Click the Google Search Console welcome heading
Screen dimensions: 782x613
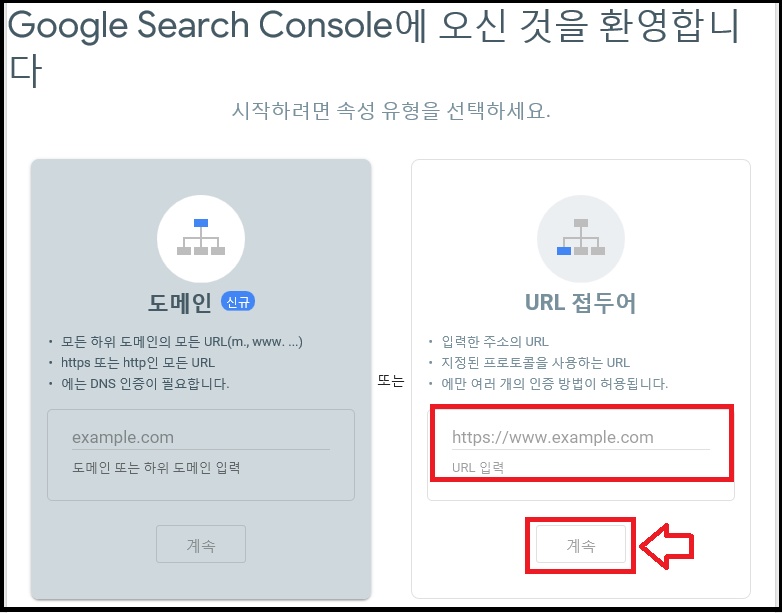[x=373, y=46]
